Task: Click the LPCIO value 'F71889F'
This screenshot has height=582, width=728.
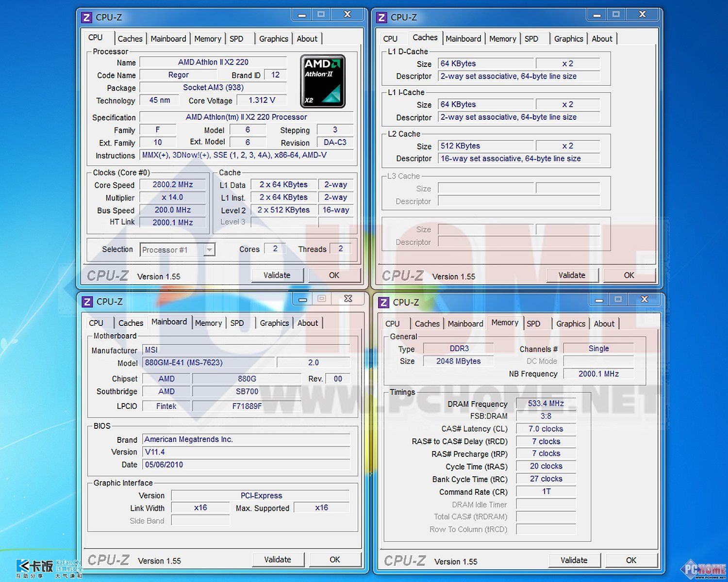Action: click(247, 406)
